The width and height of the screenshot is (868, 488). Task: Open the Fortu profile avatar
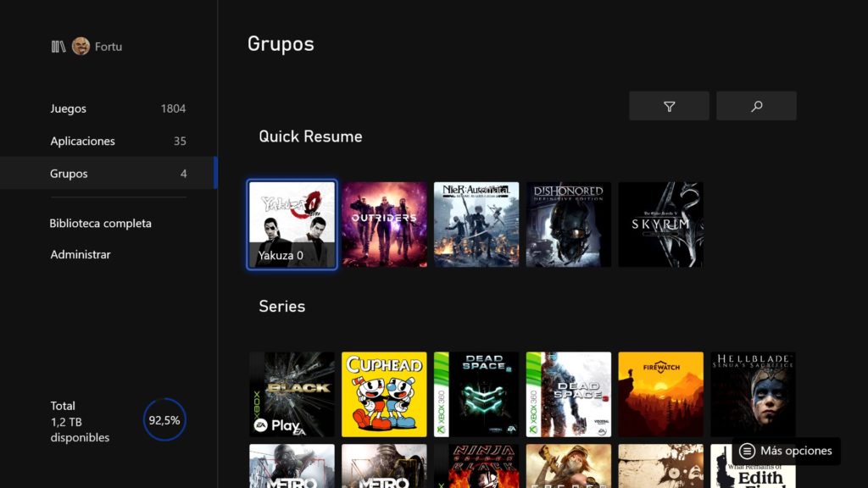tap(81, 47)
